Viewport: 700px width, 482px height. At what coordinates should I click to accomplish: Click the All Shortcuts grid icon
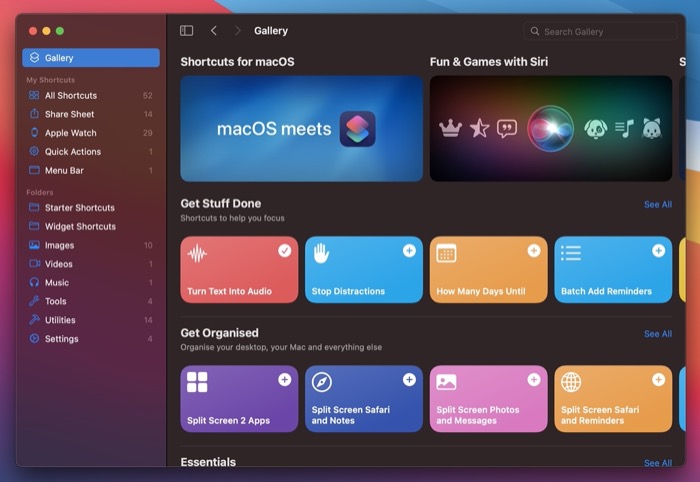coord(34,95)
